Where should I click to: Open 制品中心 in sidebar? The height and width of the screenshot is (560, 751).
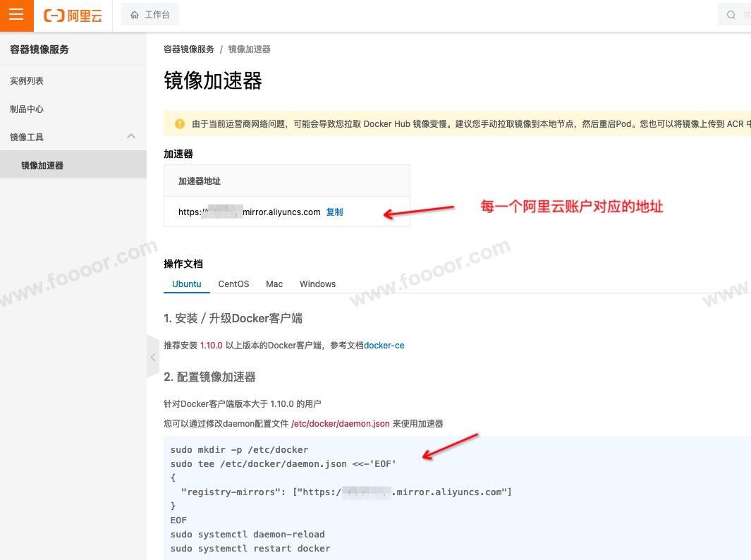point(27,109)
